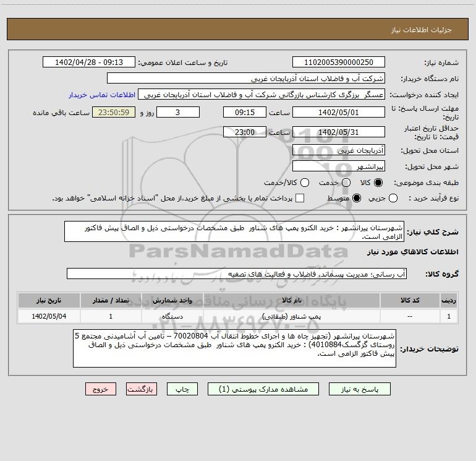The width and height of the screenshot is (476, 461).
Task: Click the نام کالا column header
Action: pyautogui.click(x=291, y=301)
